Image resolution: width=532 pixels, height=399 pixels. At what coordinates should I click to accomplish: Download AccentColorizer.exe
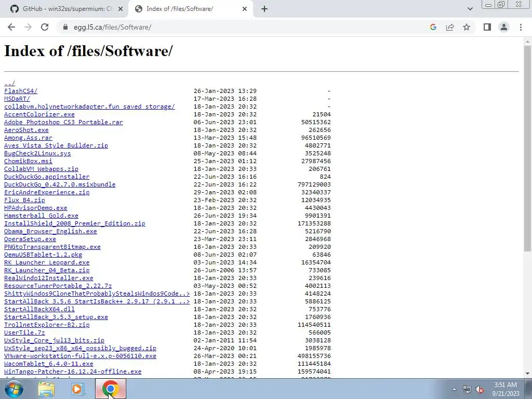pos(39,114)
